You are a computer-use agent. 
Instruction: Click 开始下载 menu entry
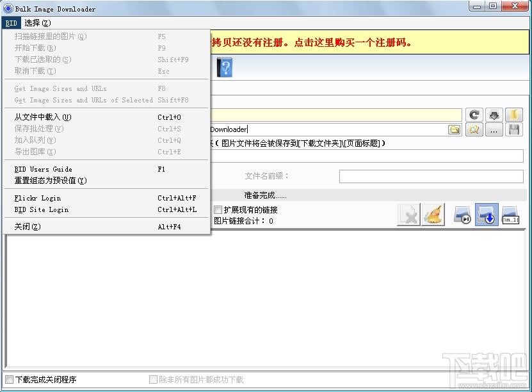(x=107, y=48)
